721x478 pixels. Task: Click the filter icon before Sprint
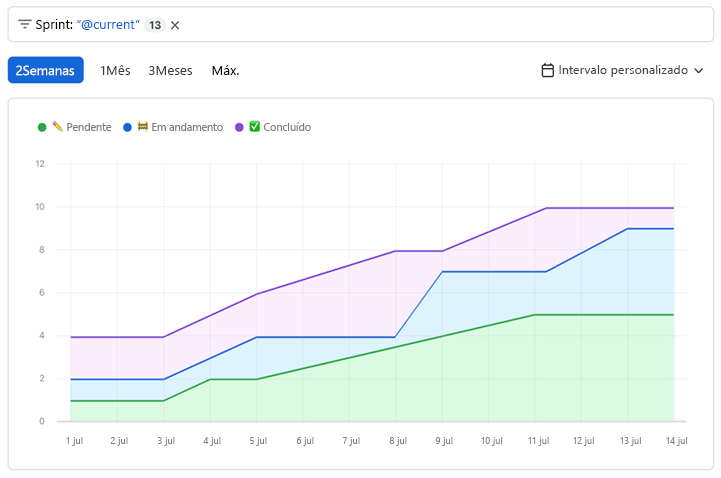[x=24, y=24]
